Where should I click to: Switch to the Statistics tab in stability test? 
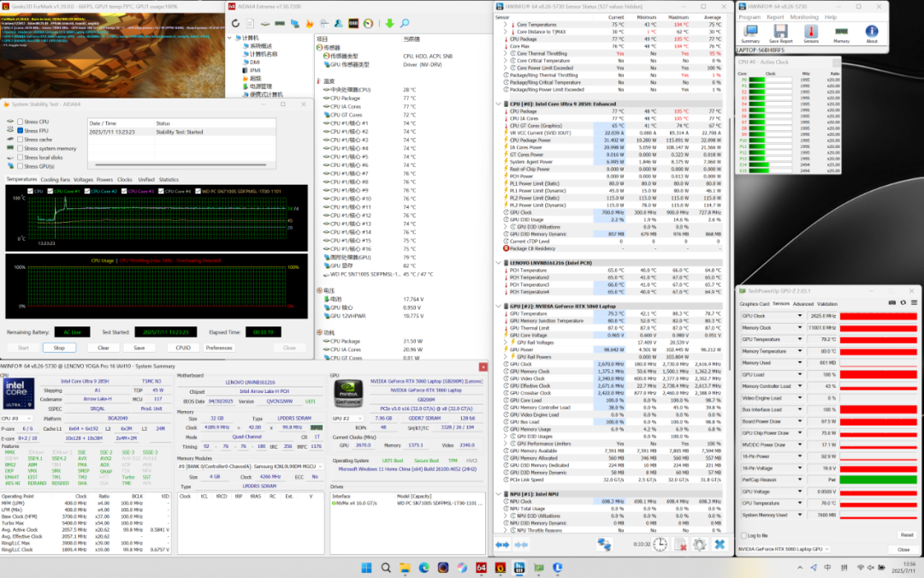(x=169, y=180)
